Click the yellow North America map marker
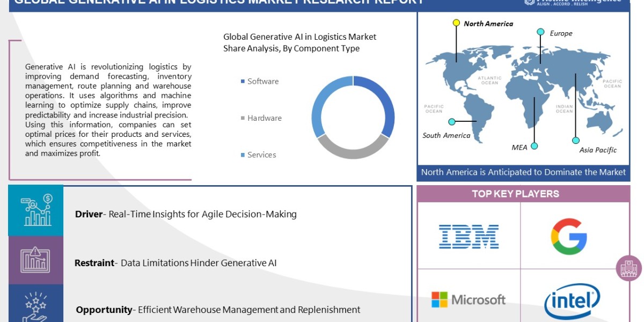644x322 pixels. (456, 23)
